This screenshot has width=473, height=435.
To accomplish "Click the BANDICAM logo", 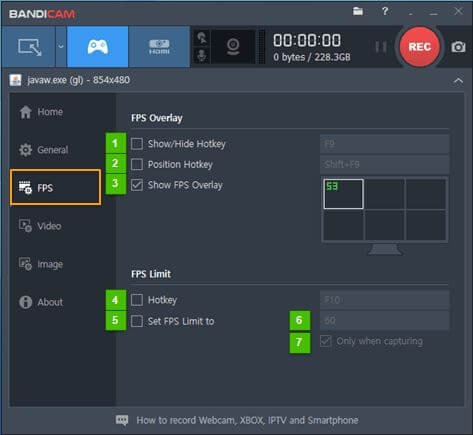I will [42, 14].
